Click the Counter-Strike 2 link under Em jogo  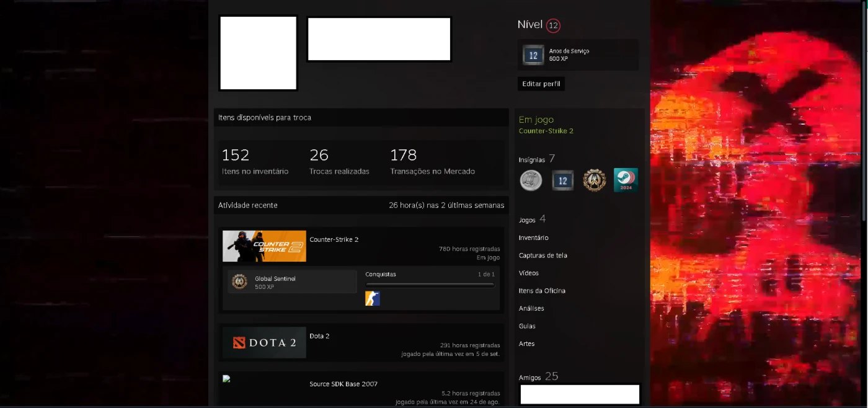[546, 131]
